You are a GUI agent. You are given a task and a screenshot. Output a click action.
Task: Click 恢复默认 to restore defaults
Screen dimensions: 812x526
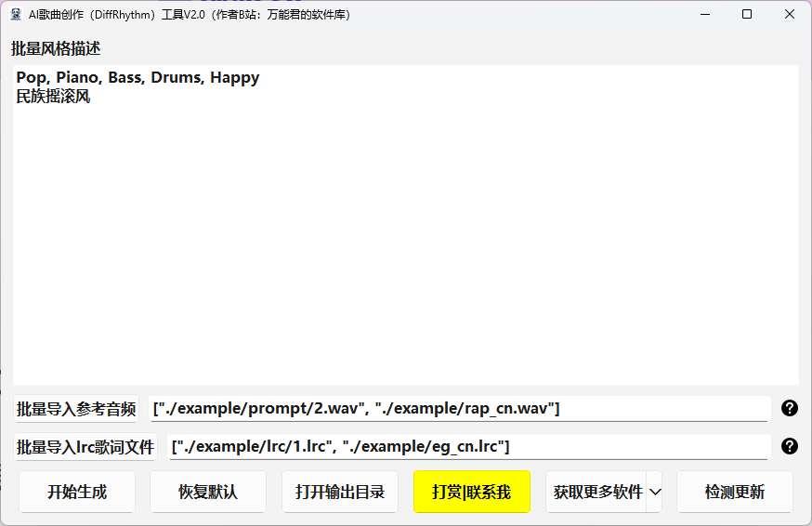coord(208,492)
